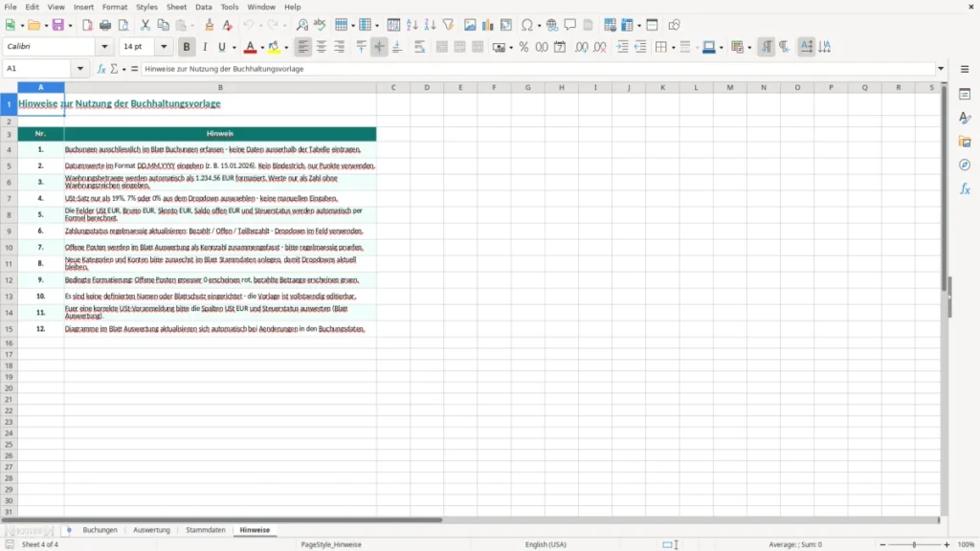This screenshot has height=551, width=980.
Task: Open sidebar Navigator compass icon
Action: 965,165
